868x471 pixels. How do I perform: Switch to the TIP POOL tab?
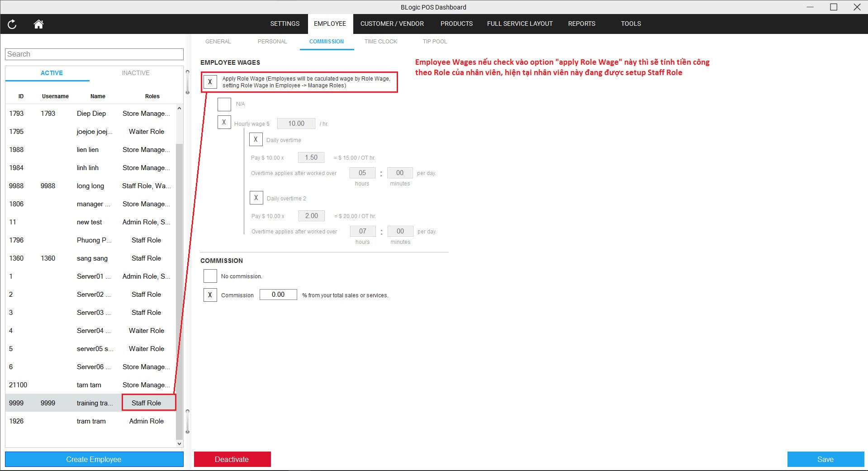(434, 41)
